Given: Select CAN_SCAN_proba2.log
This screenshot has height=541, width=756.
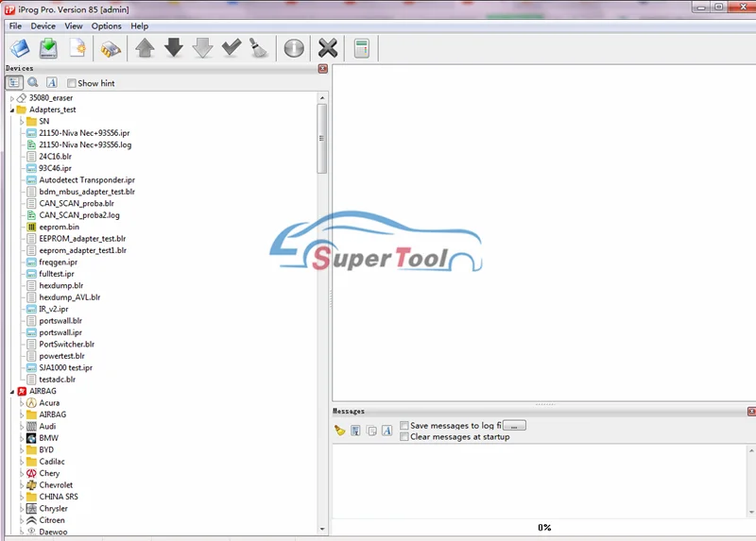Looking at the screenshot, I should (79, 215).
